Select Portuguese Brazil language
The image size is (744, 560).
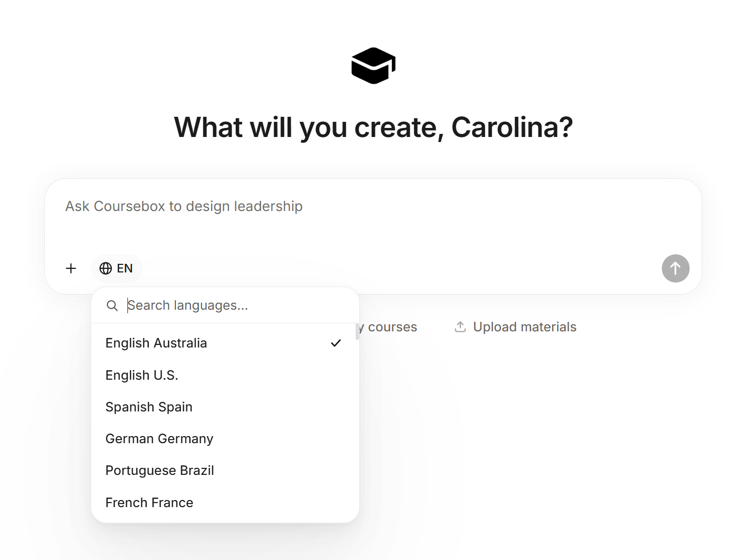[160, 470]
